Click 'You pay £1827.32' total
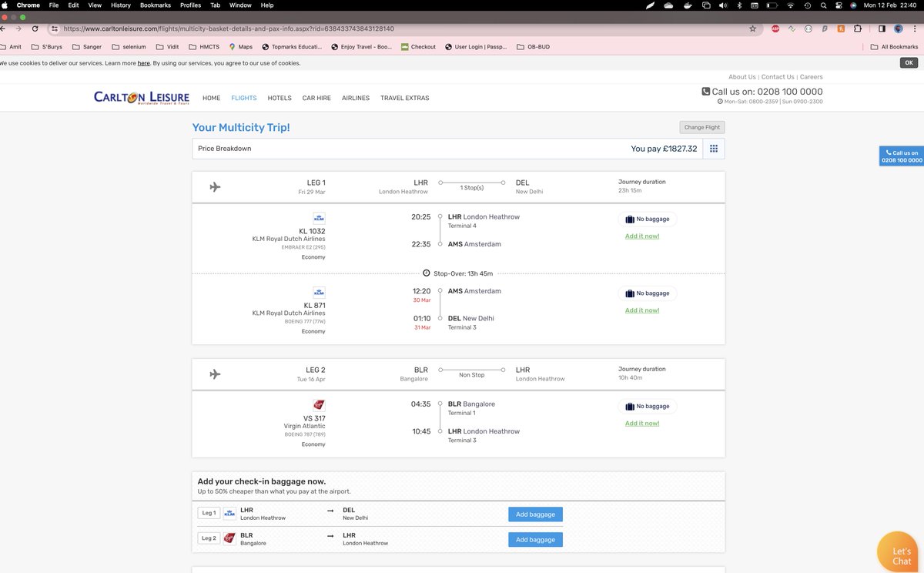The image size is (924, 573). 664,149
